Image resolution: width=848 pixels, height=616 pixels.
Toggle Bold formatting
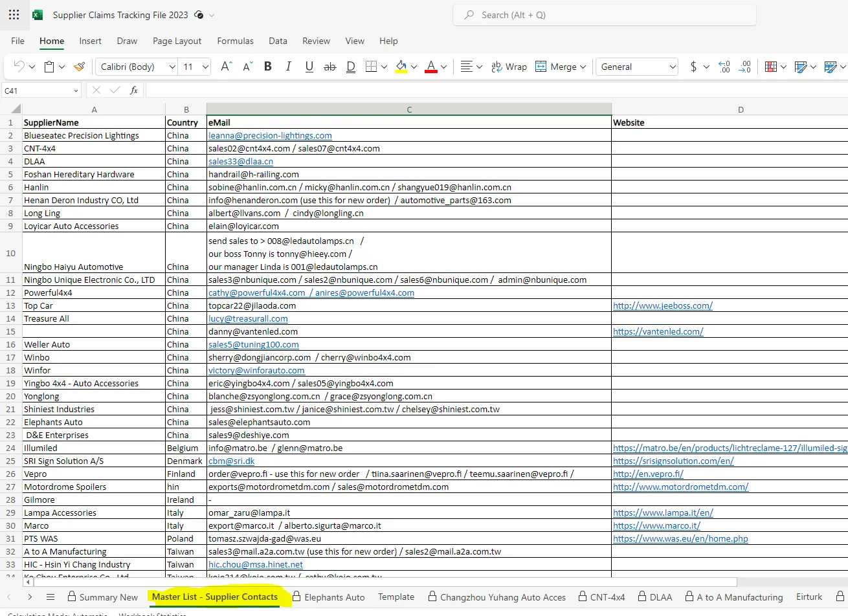coord(268,67)
